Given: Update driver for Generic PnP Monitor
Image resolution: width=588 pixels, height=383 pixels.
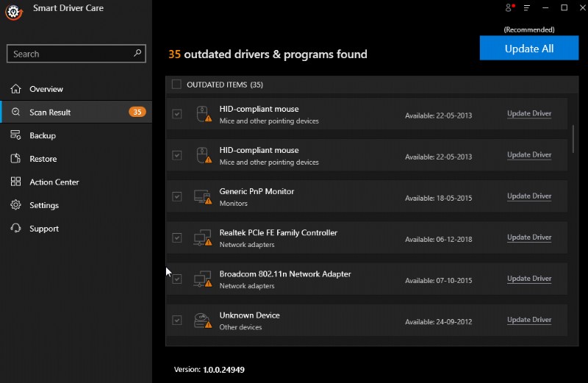Looking at the screenshot, I should (x=529, y=196).
